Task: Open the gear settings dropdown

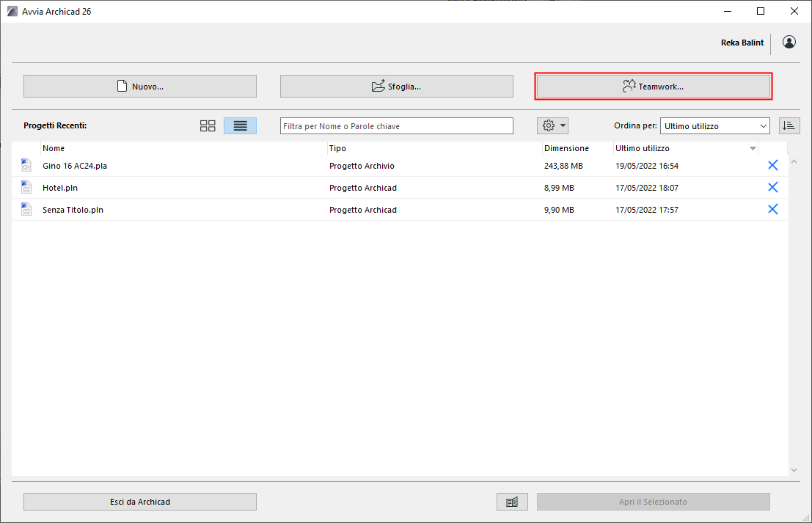Action: 553,125
